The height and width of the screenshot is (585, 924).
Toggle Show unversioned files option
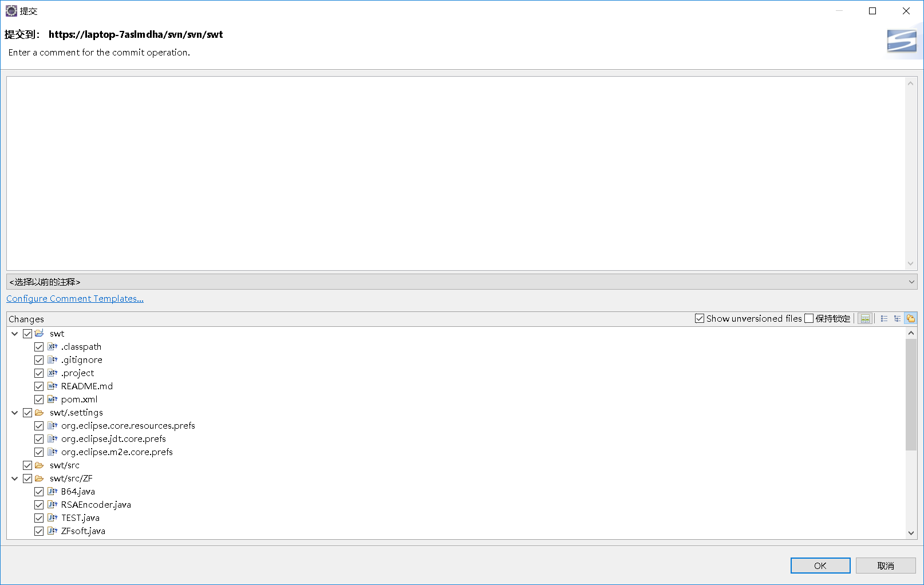click(700, 318)
